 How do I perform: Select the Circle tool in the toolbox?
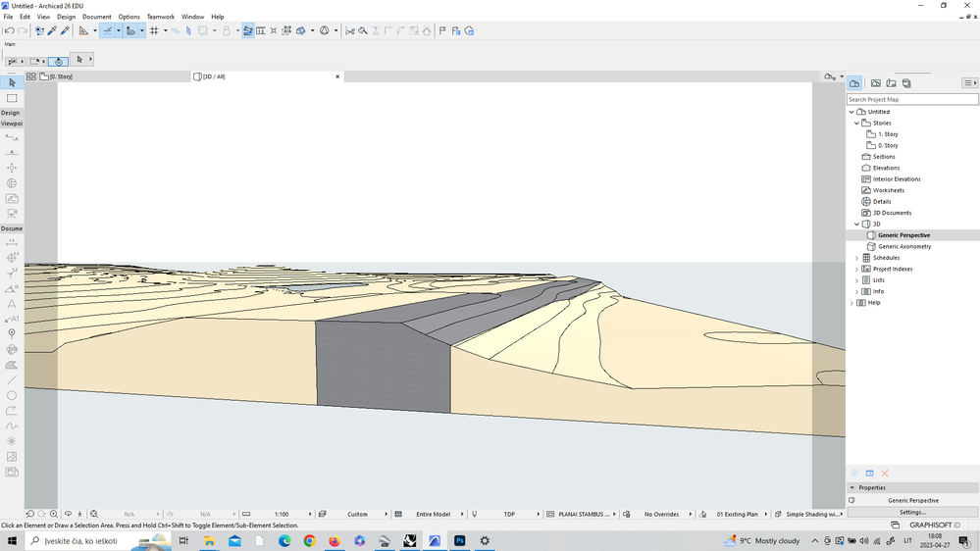[x=12, y=395]
